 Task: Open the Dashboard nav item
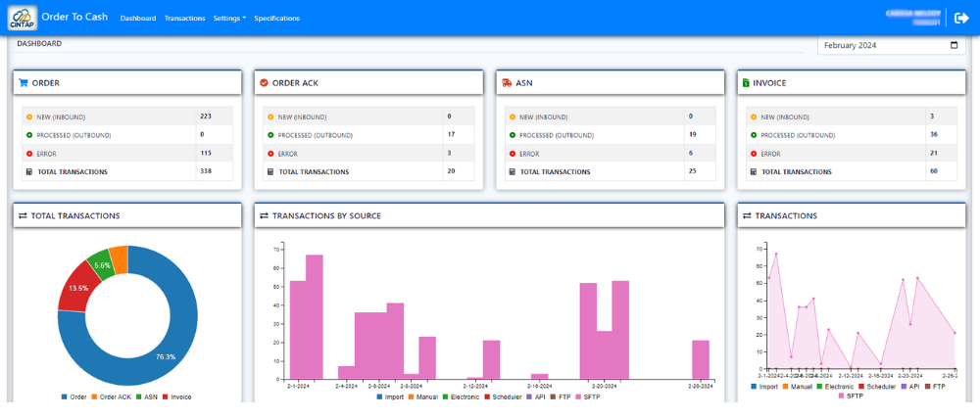pos(138,18)
